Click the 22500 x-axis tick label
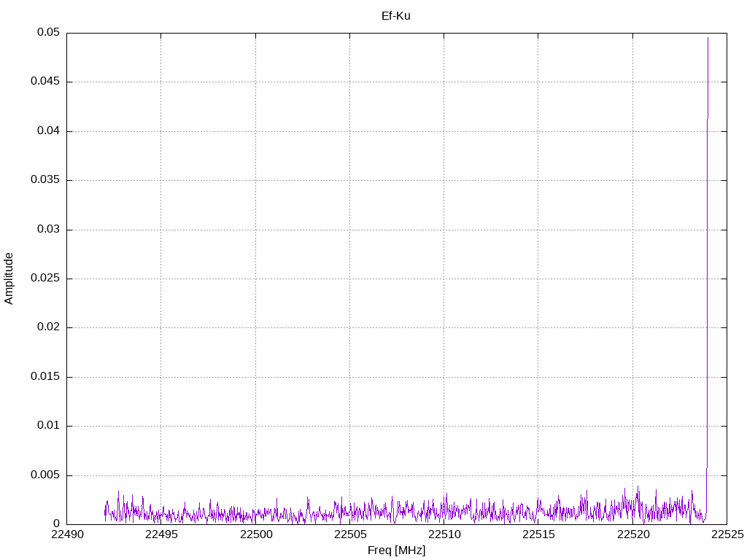The image size is (747, 560). coord(255,535)
